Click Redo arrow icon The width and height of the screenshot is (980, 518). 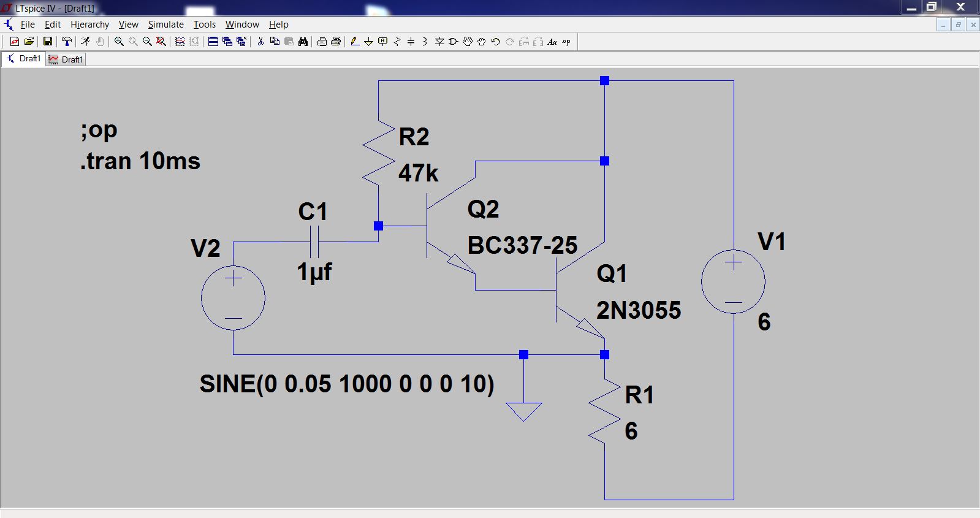510,42
